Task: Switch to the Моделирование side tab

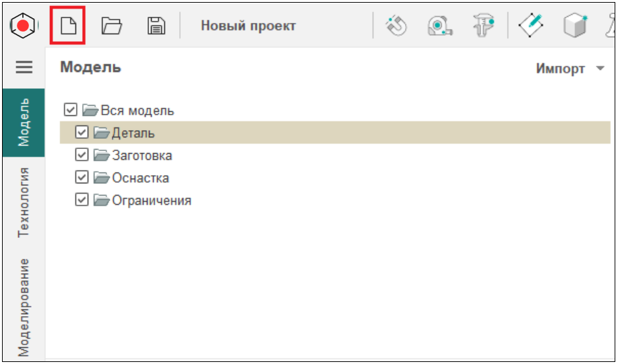Action: point(24,307)
